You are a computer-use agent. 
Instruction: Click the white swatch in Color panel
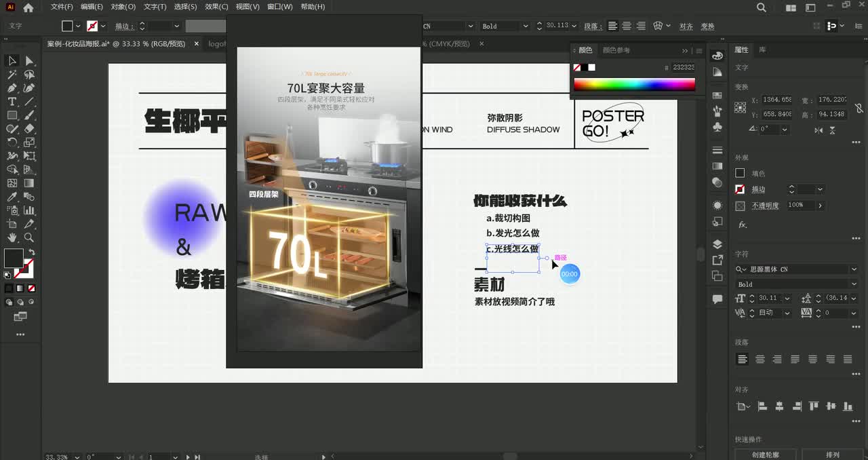(x=591, y=67)
